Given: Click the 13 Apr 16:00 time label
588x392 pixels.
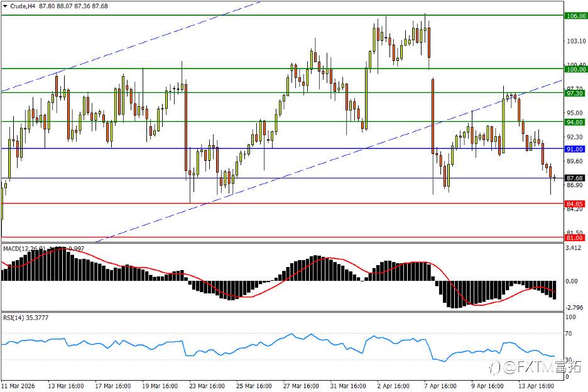Looking at the screenshot, I should 536,386.
